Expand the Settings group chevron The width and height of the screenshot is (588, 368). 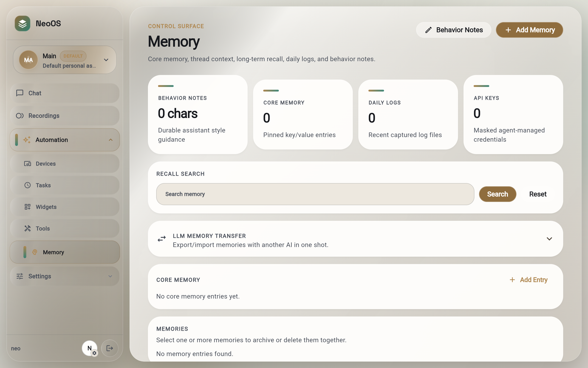tap(110, 276)
